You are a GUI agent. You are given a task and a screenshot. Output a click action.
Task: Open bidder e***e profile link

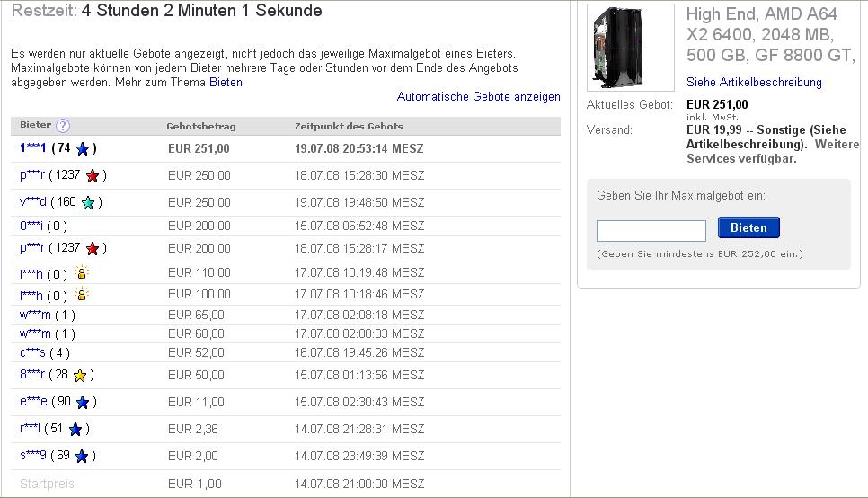tap(33, 401)
